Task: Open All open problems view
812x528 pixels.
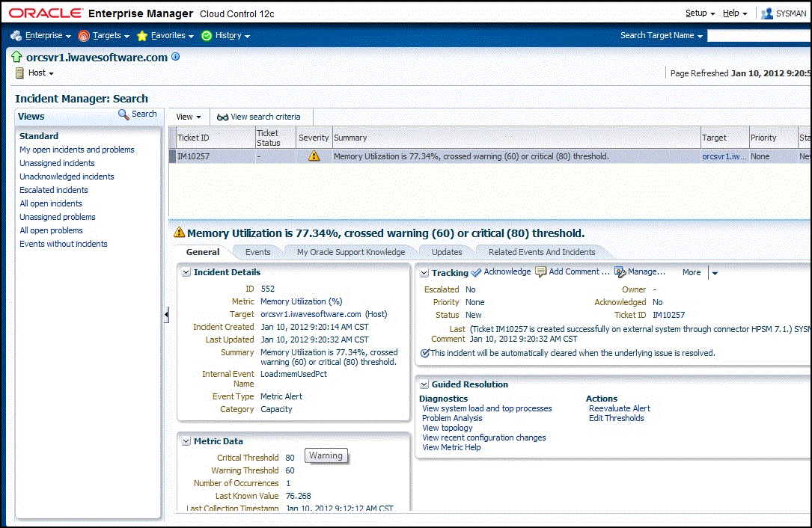Action: [x=52, y=230]
